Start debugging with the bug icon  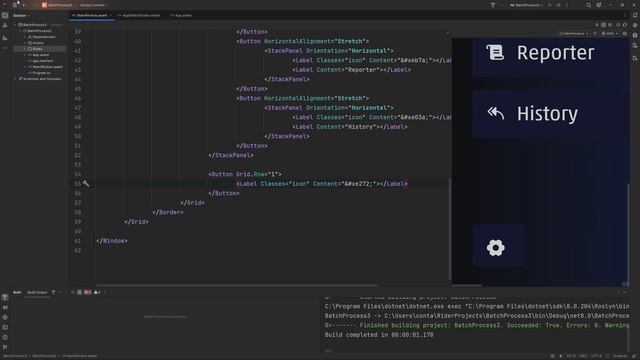click(558, 5)
